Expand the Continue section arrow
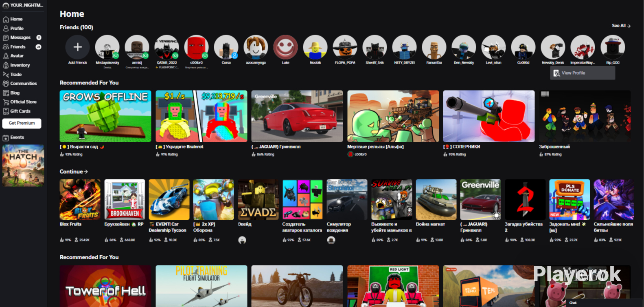 tap(85, 172)
